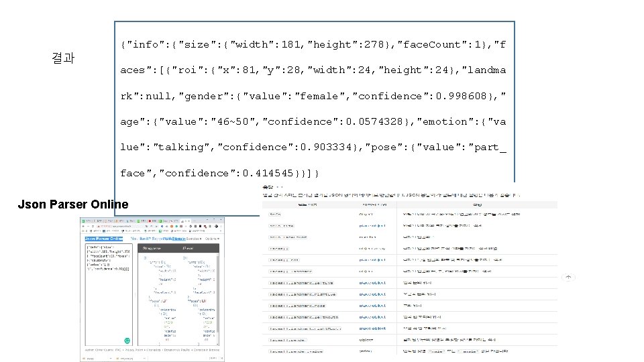Select the faces[] field name cell
644x362 pixels.
tap(279, 248)
